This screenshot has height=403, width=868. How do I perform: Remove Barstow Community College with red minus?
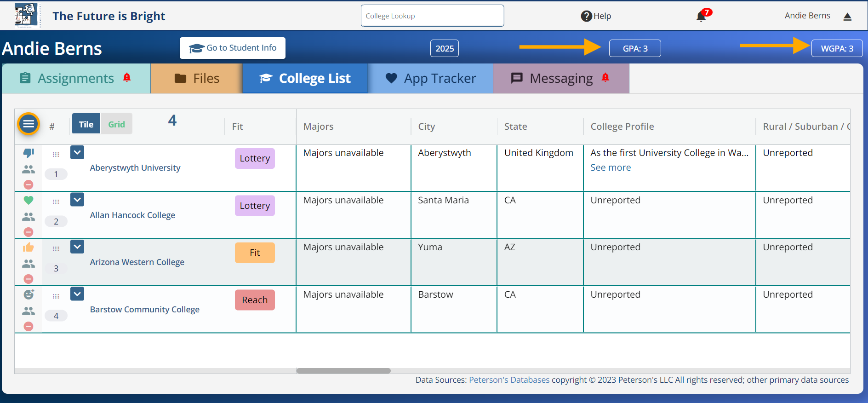[29, 326]
